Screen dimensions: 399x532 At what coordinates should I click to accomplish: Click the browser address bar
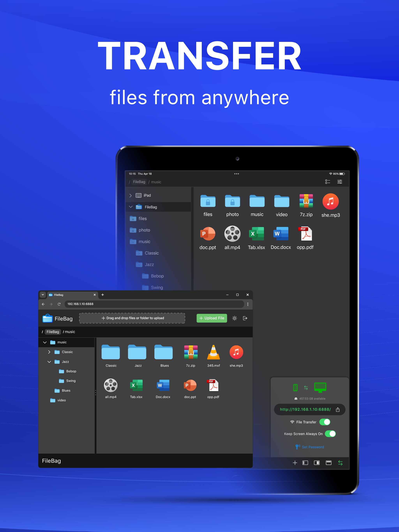coord(154,304)
